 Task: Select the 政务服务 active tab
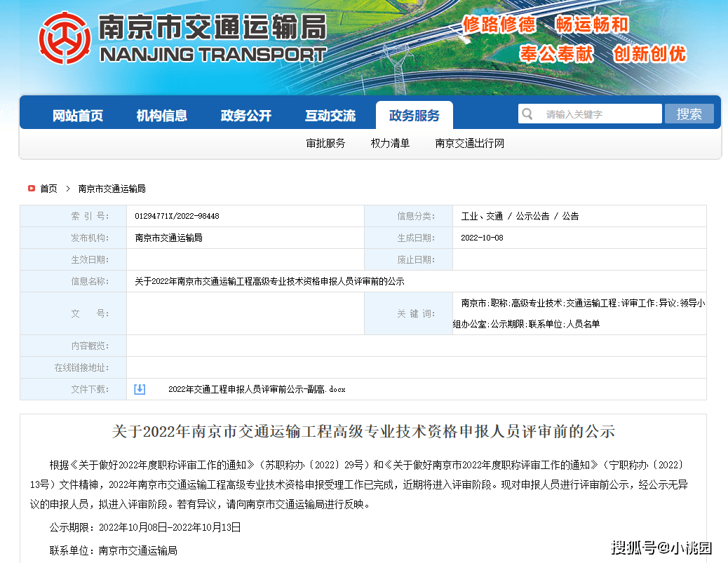point(414,115)
